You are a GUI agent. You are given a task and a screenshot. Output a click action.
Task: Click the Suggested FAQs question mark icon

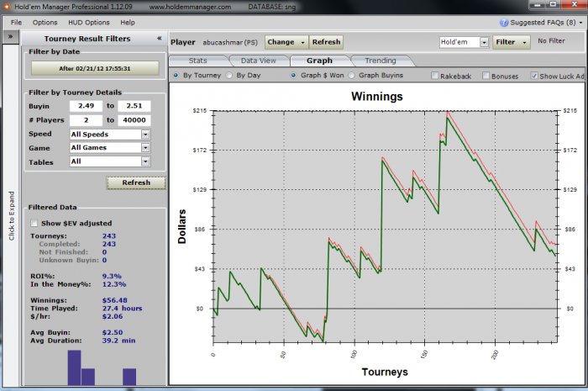[x=504, y=23]
